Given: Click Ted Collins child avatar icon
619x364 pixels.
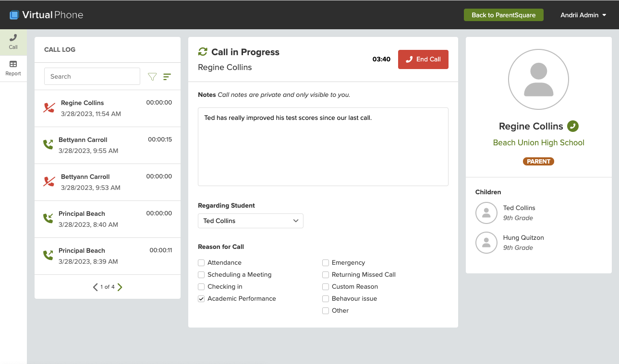Looking at the screenshot, I should click(486, 212).
